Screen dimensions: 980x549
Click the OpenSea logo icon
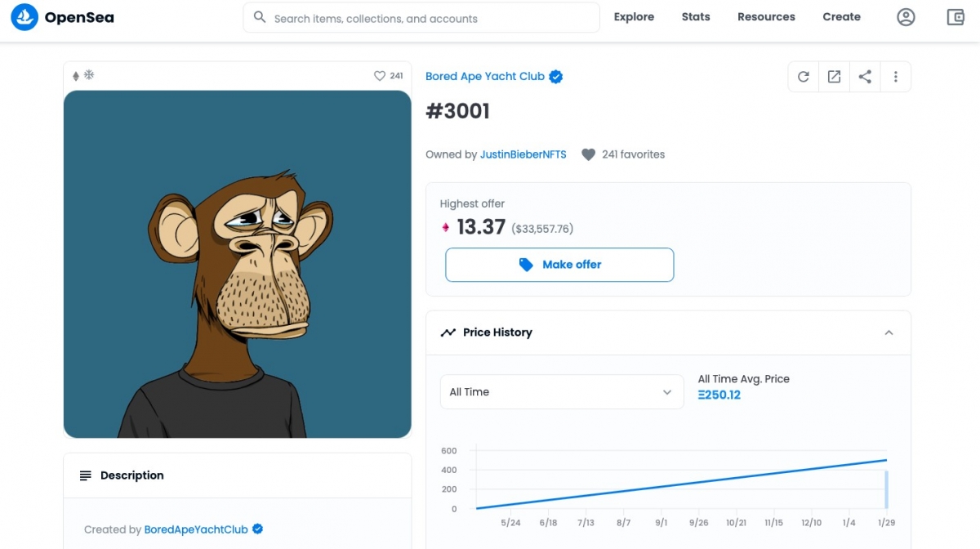coord(24,17)
